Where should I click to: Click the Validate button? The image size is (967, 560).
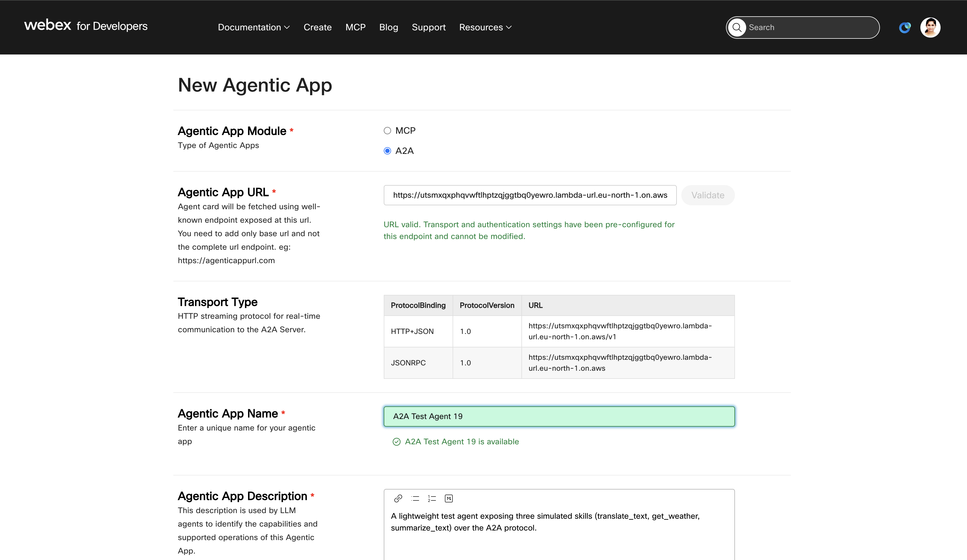[x=708, y=195]
